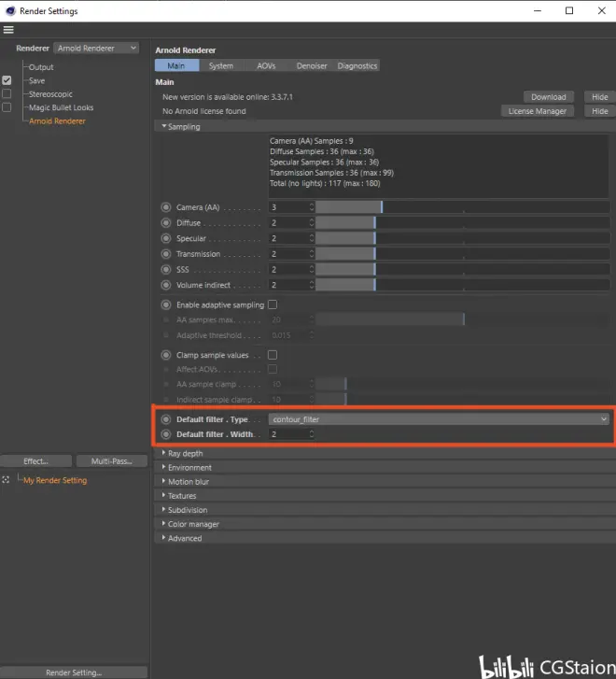Expand the Ray depth section
Screen dimensions: 616x679
point(163,453)
